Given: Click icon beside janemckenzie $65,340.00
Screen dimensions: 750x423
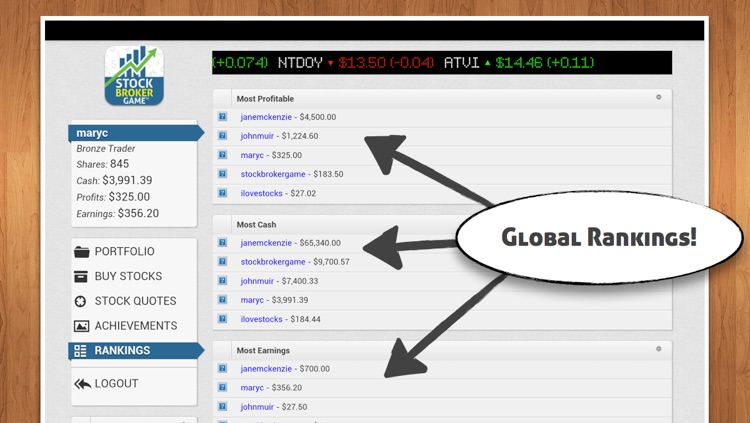Looking at the screenshot, I should (x=222, y=243).
